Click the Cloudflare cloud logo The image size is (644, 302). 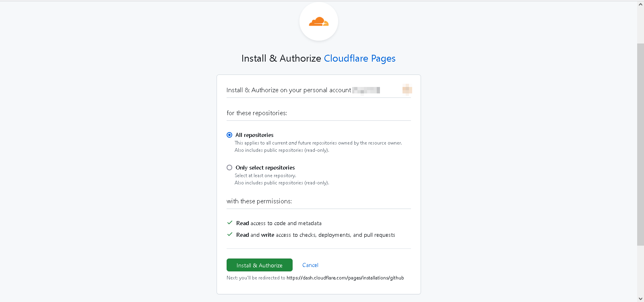pyautogui.click(x=319, y=22)
